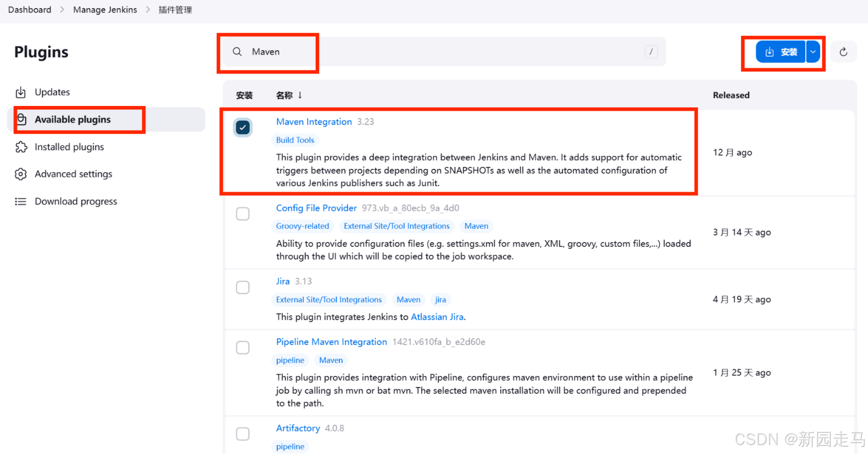This screenshot has width=868, height=454.
Task: Open Pipeline Maven Integration plugin link
Action: click(331, 342)
